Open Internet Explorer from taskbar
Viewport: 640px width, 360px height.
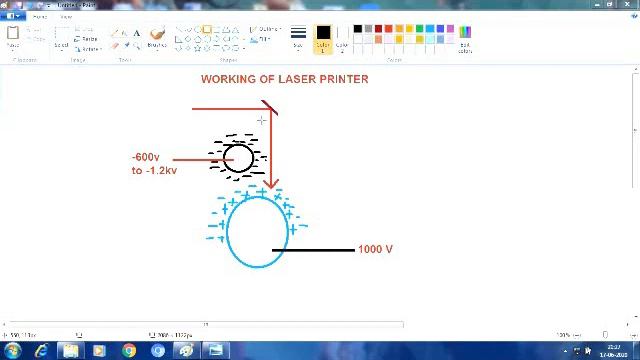point(42,351)
